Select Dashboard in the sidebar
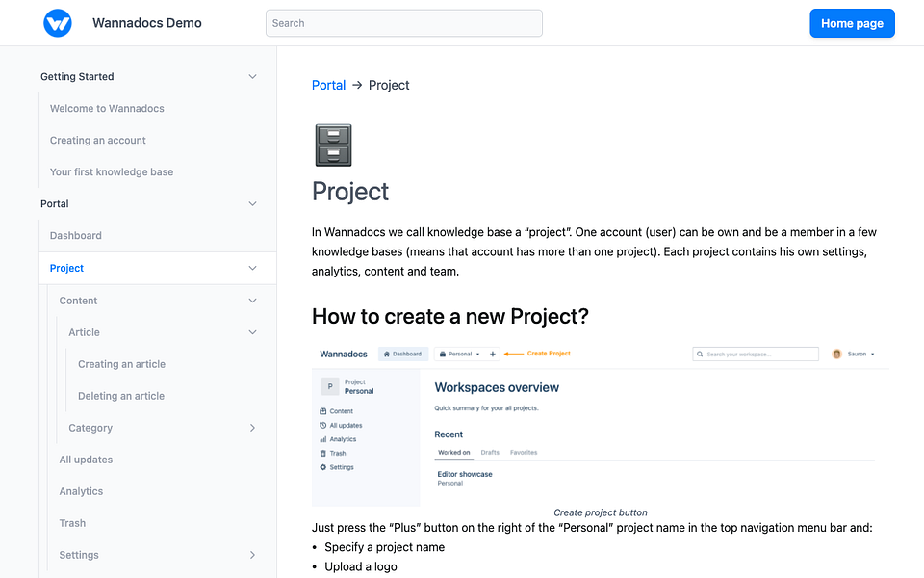Viewport: 924px width, 578px height. [x=76, y=235]
